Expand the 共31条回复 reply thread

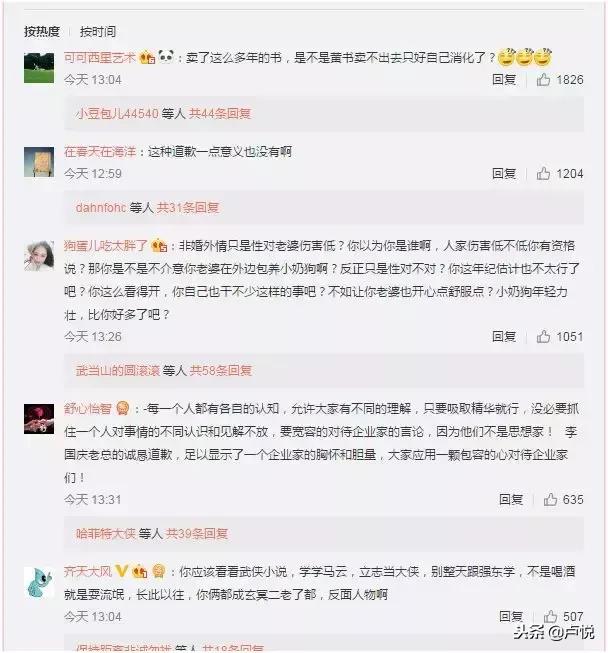(x=188, y=207)
